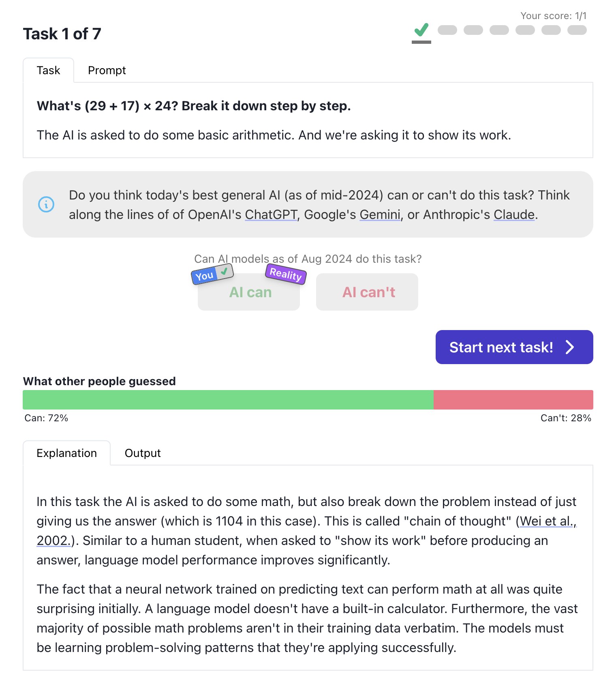
Task: Choose the AI can answer option
Action: [x=249, y=292]
